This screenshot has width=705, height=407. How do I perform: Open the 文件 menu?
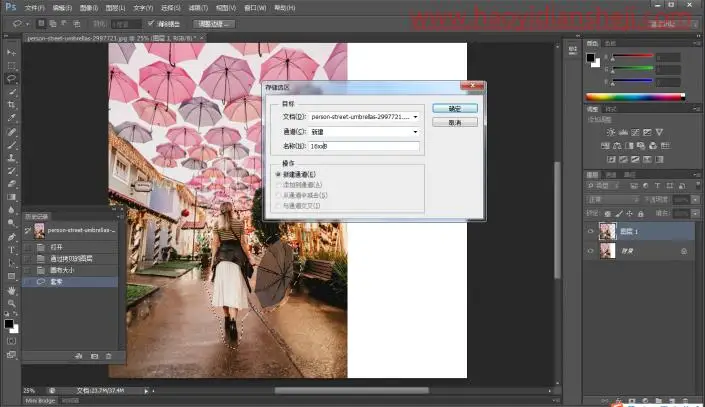35,8
